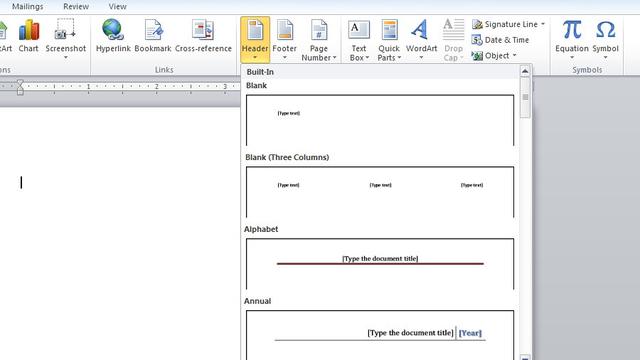
Task: Click the Drop Cap icon
Action: [453, 30]
